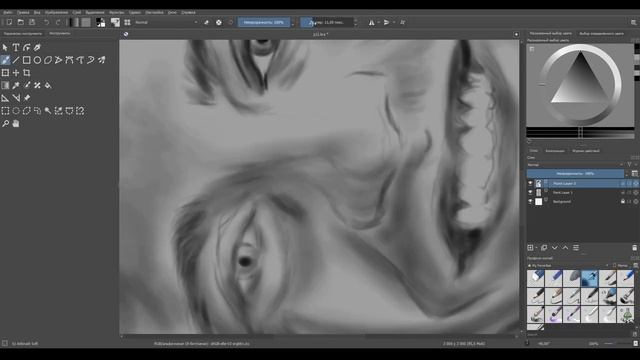Open the brush presets chooser grid
640x360 pixels.
127,22
